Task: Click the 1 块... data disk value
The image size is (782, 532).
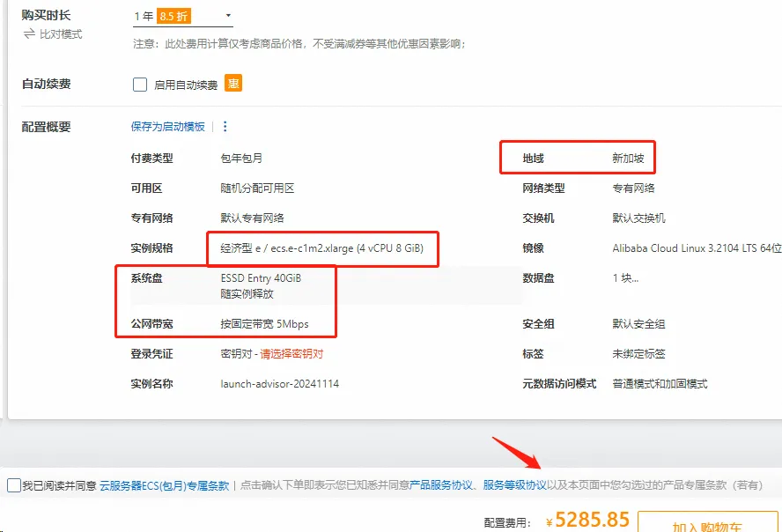Action: click(x=625, y=278)
